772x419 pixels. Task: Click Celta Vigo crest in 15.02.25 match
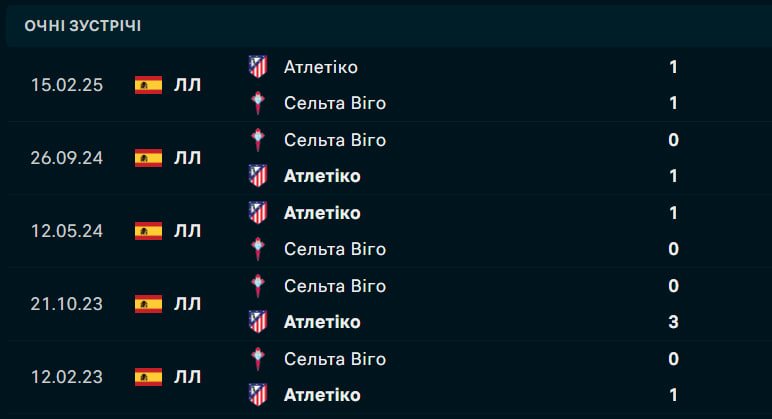coord(258,103)
